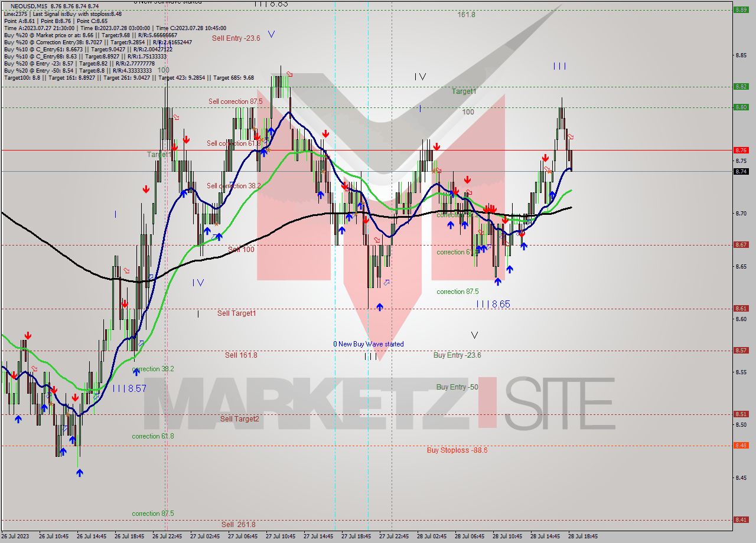Click the 'Sell 100' label
The height and width of the screenshot is (543, 756).
point(241,250)
